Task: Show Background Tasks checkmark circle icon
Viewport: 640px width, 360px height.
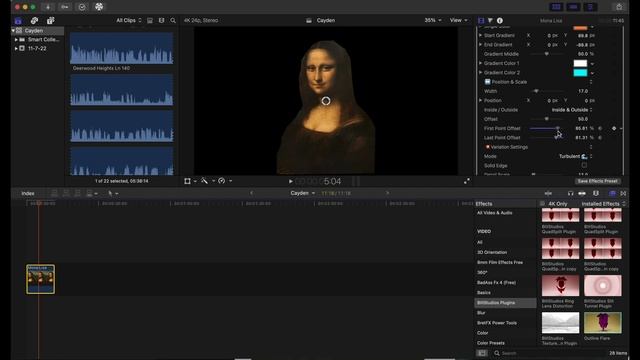Action: tap(82, 7)
